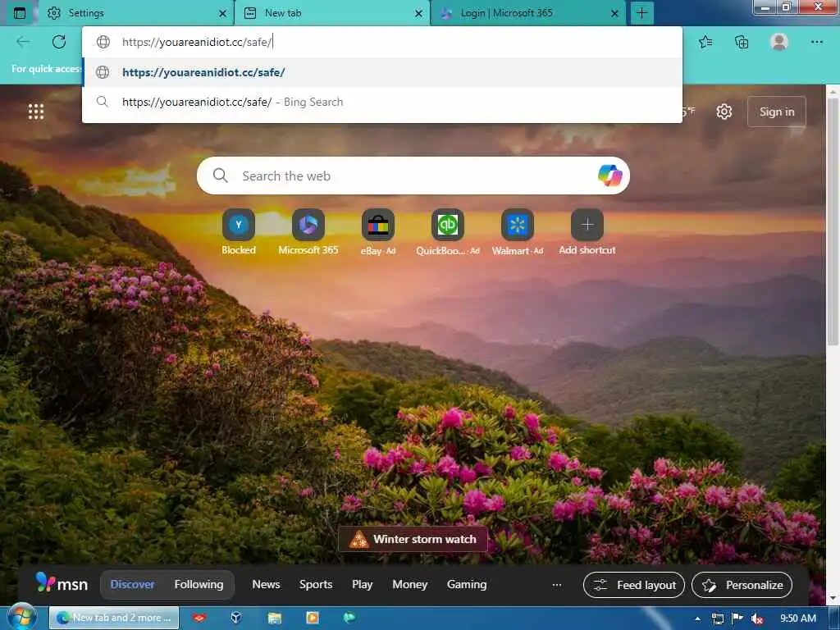Open the Sports category
The width and height of the screenshot is (840, 630).
tap(316, 584)
